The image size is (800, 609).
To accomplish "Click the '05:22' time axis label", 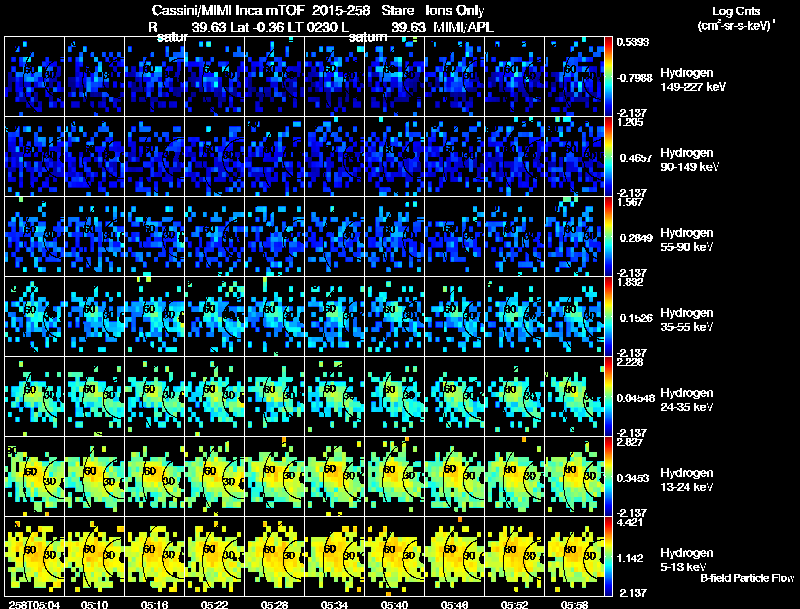I will (214, 605).
